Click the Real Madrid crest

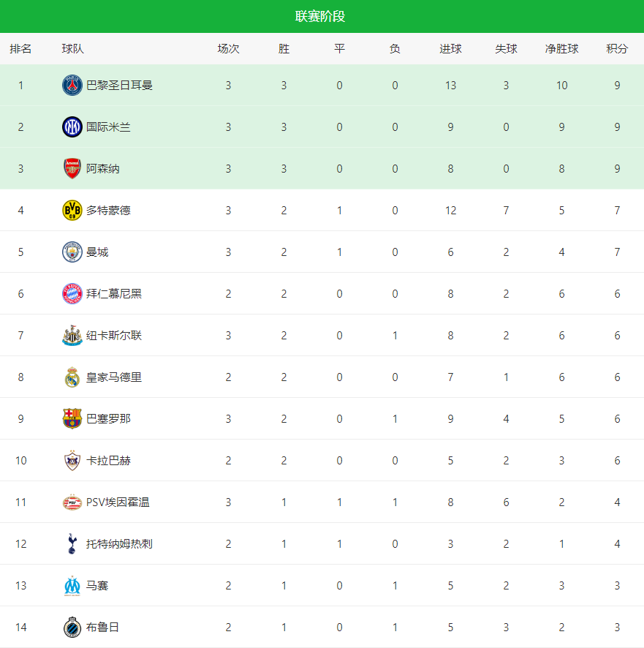tap(72, 377)
